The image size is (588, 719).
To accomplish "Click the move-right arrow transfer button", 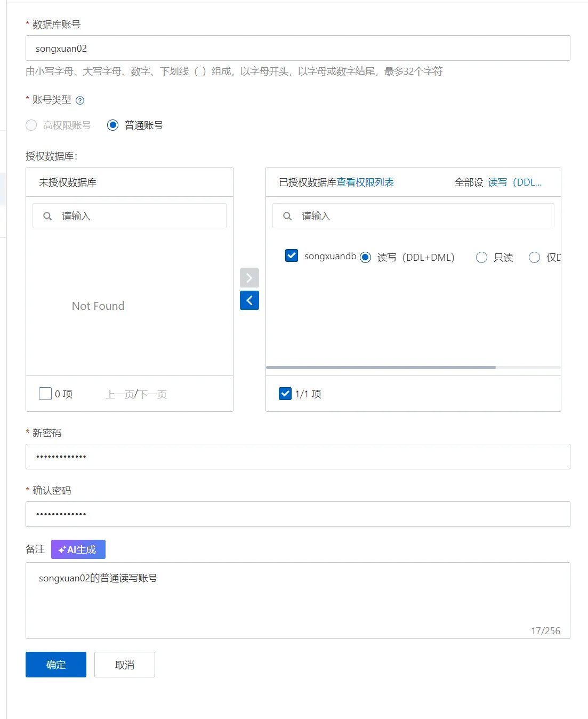I will point(249,278).
